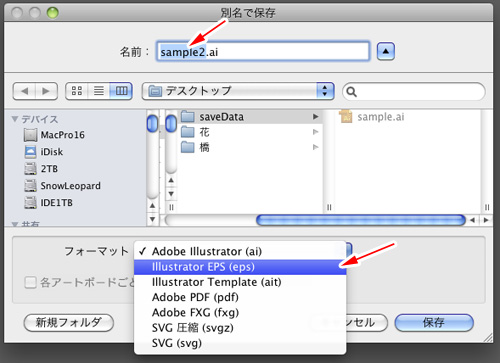Select the sample.ai file
500x363 pixels.
click(372, 117)
